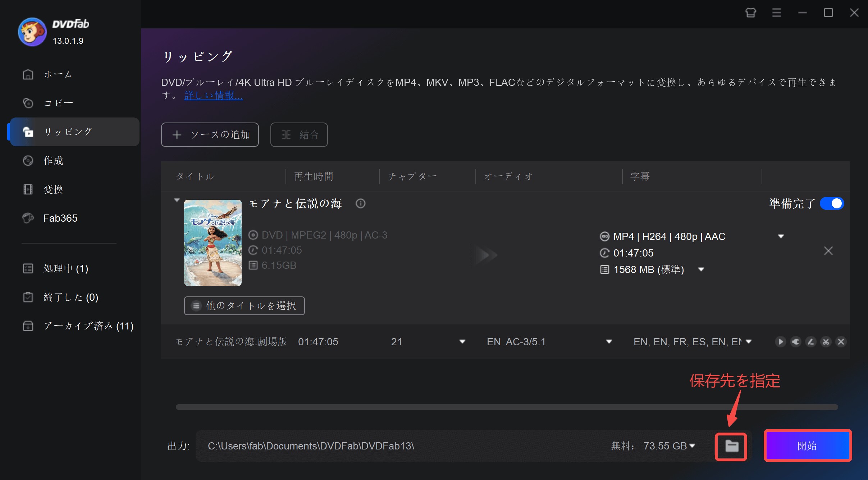The width and height of the screenshot is (868, 480).
Task: Click the horizontal scrollbar below title list
Action: point(506,407)
